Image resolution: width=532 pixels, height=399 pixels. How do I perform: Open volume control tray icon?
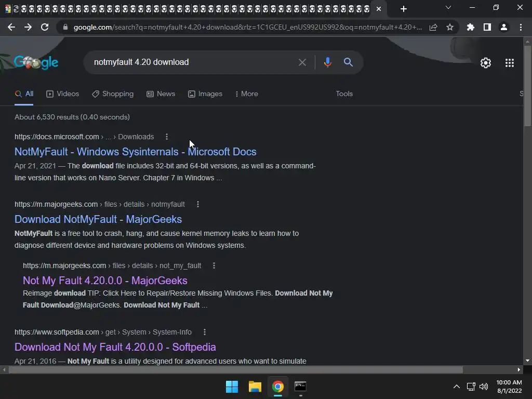pos(484,387)
